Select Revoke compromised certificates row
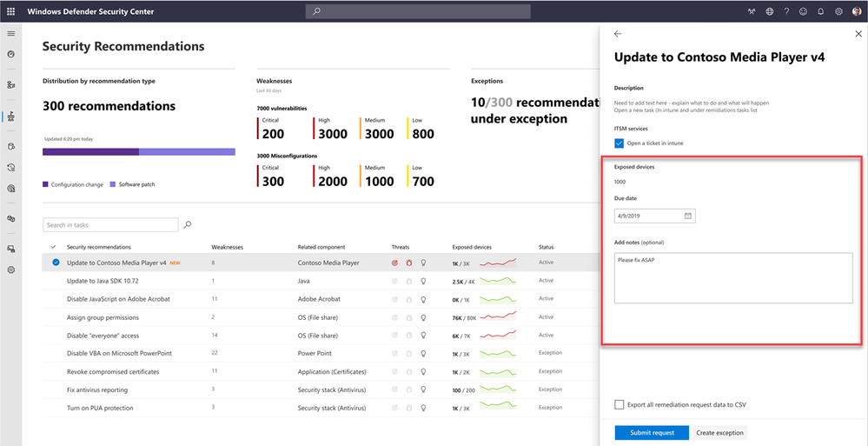This screenshot has height=446, width=868. click(x=321, y=371)
